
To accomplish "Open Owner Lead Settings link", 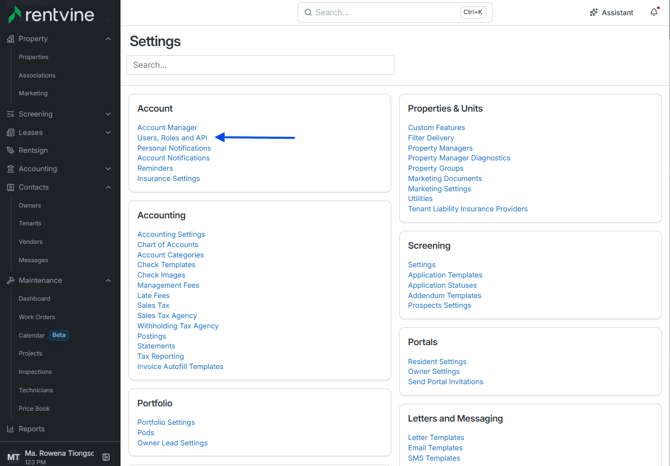I will pyautogui.click(x=172, y=443).
